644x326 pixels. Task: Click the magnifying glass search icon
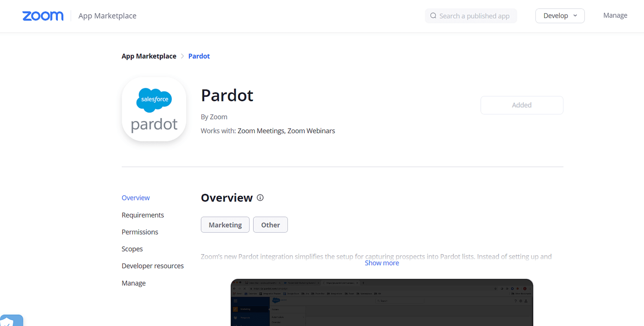point(433,16)
